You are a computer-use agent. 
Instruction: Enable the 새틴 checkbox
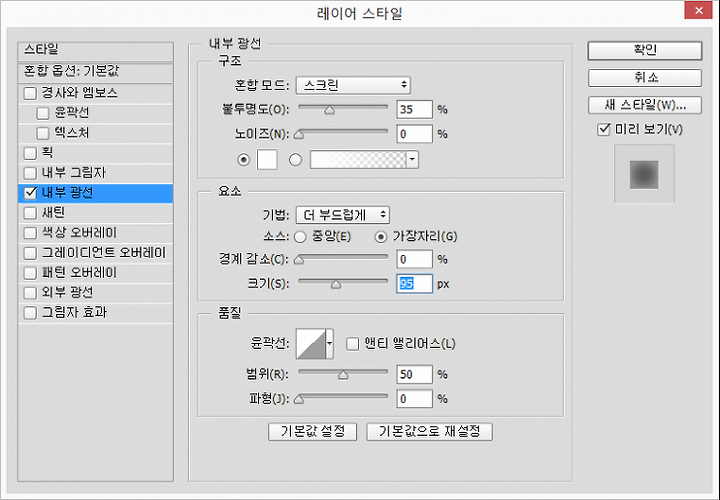pyautogui.click(x=30, y=213)
